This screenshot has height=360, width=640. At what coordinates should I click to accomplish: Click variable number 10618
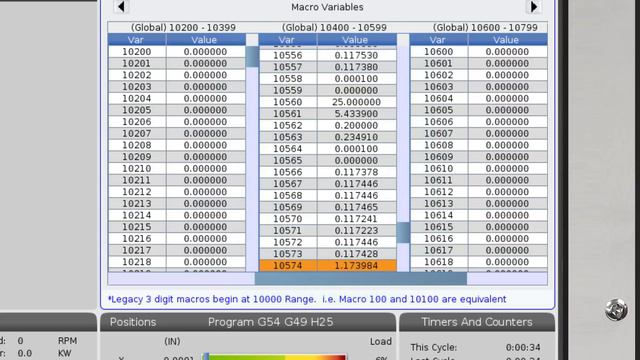439,262
